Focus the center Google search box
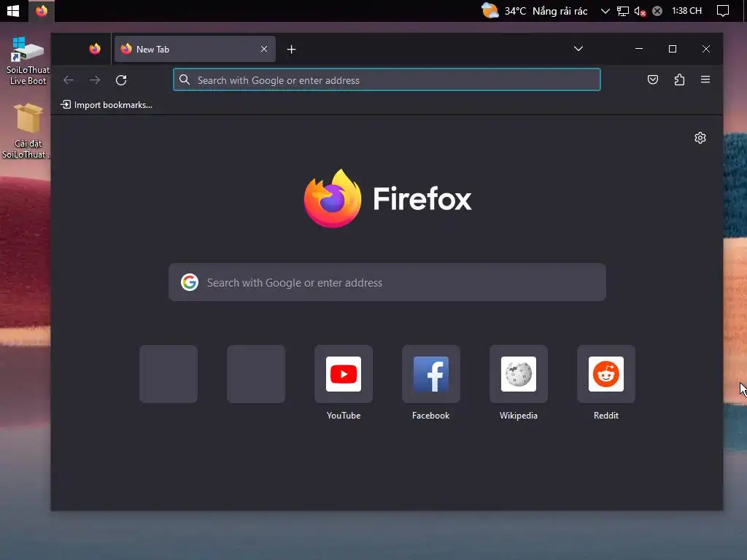747x560 pixels. 387,282
